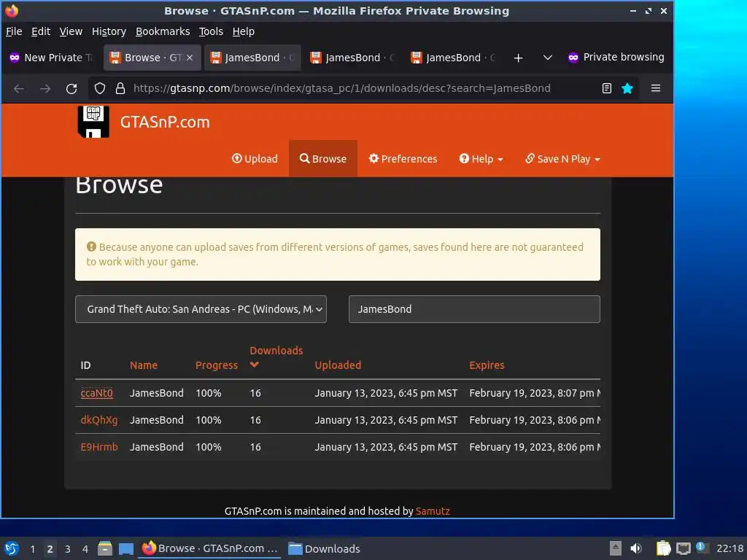Open the Tools menu
The width and height of the screenshot is (747, 560).
[211, 31]
